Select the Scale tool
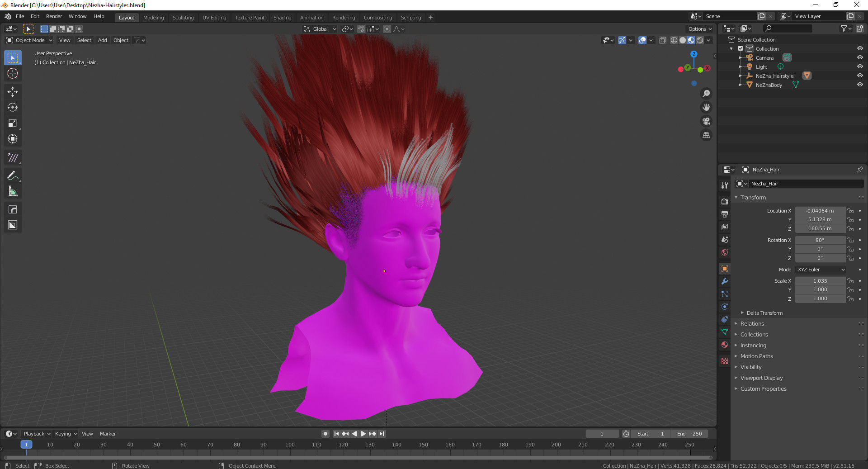The image size is (868, 469). [13, 123]
